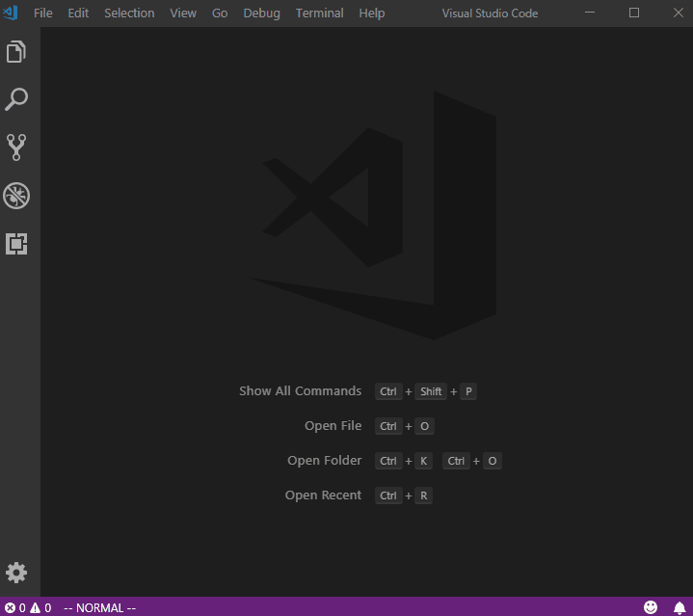Click the Open Recent label
The height and width of the screenshot is (616, 693).
(323, 495)
